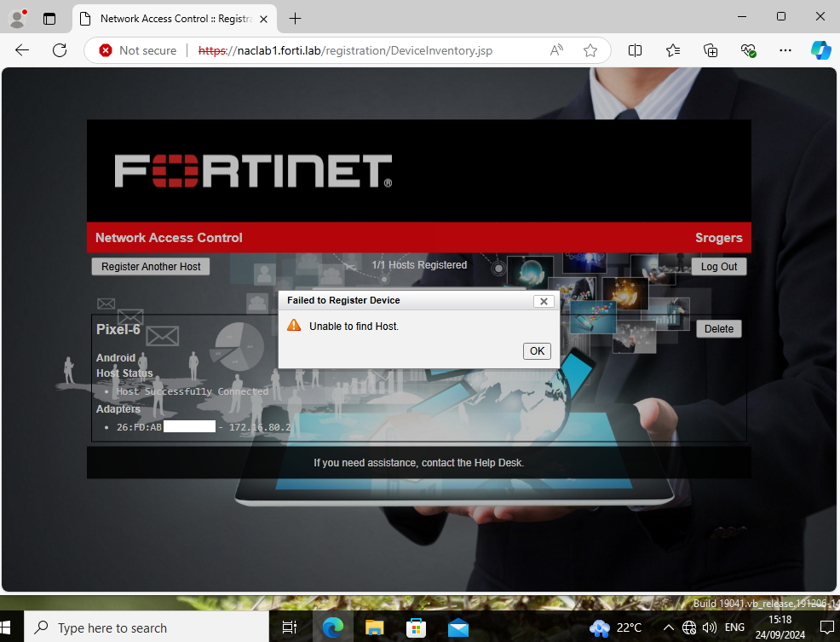This screenshot has height=642, width=840.
Task: Open Browser essentials heart icon
Action: [x=748, y=50]
